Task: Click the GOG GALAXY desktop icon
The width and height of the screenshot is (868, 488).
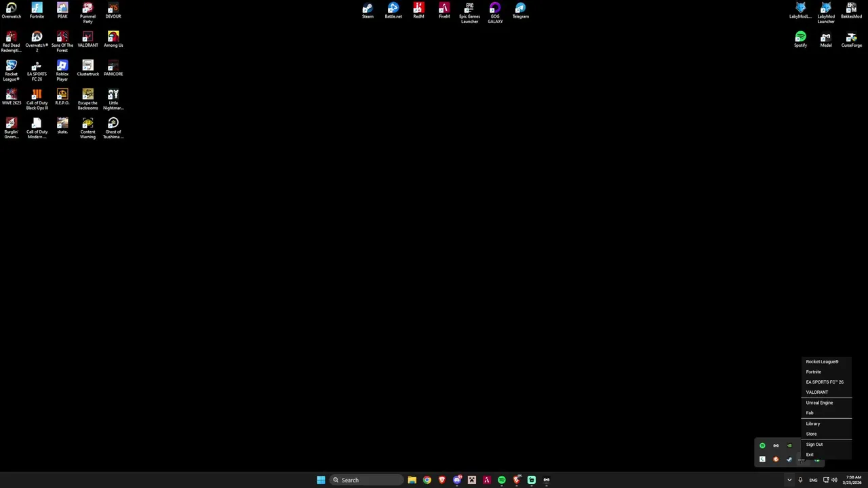Action: pos(495,13)
